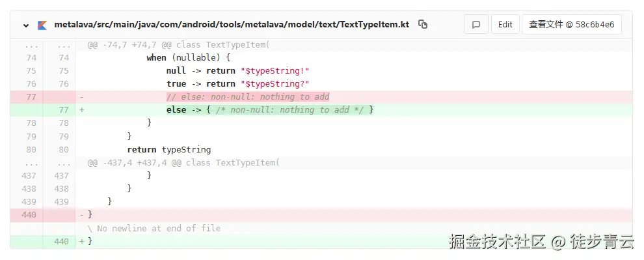Click old line number 77
Image resolution: width=644 pixels, height=260 pixels.
[31, 97]
